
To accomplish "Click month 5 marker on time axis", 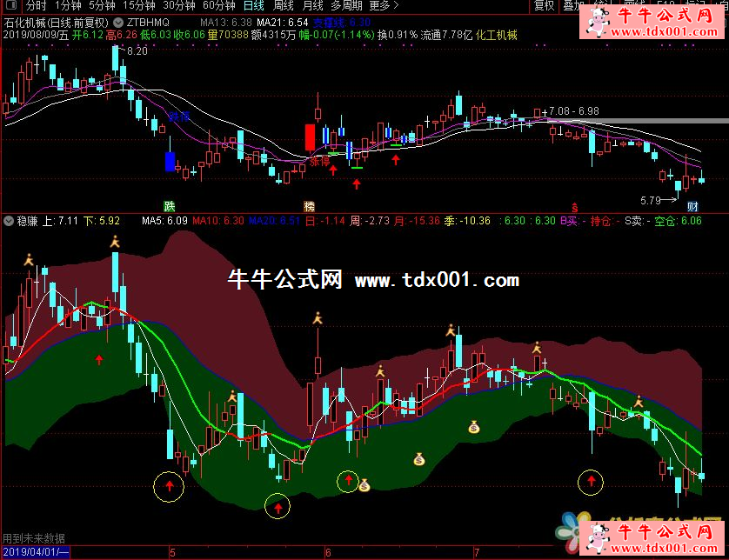I will pos(172,552).
